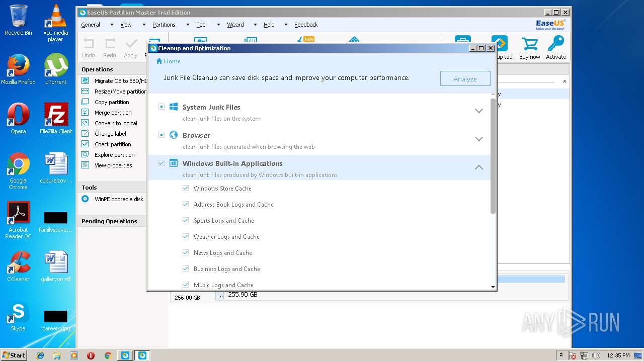Click the Migrate OS to SSD/HDD icon
Viewport: 644px width, 362px height.
[85, 80]
